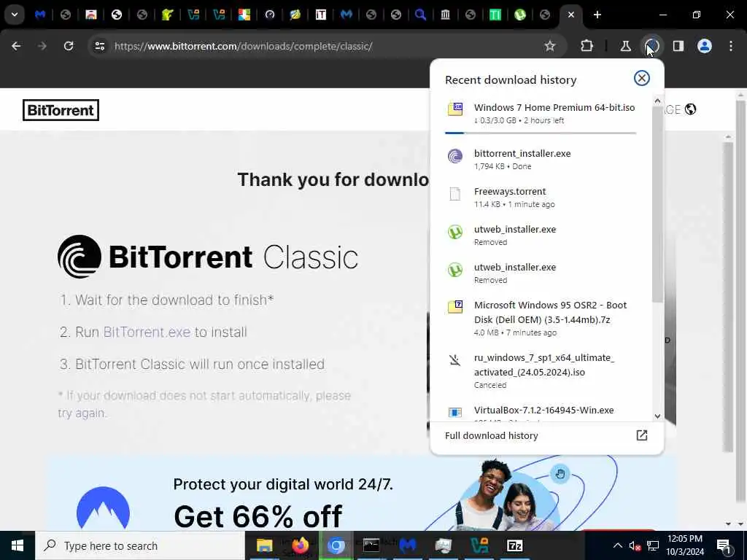Close the Recent download history popup
Image resolution: width=747 pixels, height=560 pixels.
(x=641, y=78)
